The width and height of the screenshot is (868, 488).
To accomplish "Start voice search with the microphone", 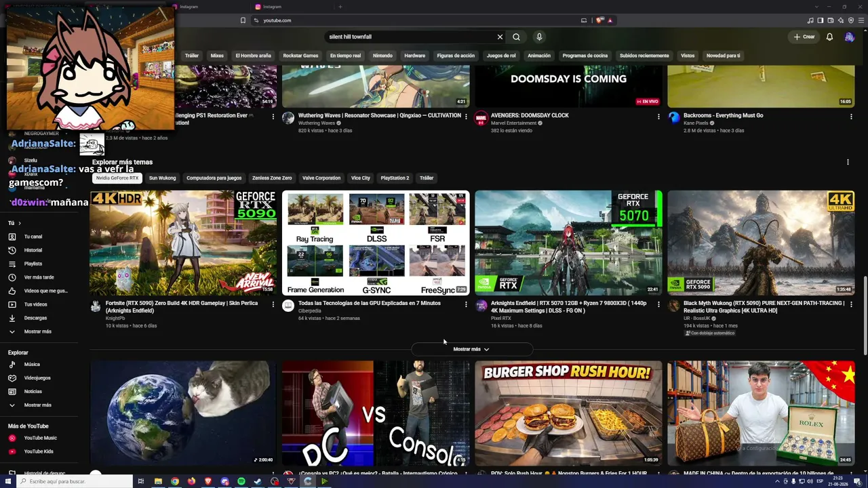I will coord(539,37).
